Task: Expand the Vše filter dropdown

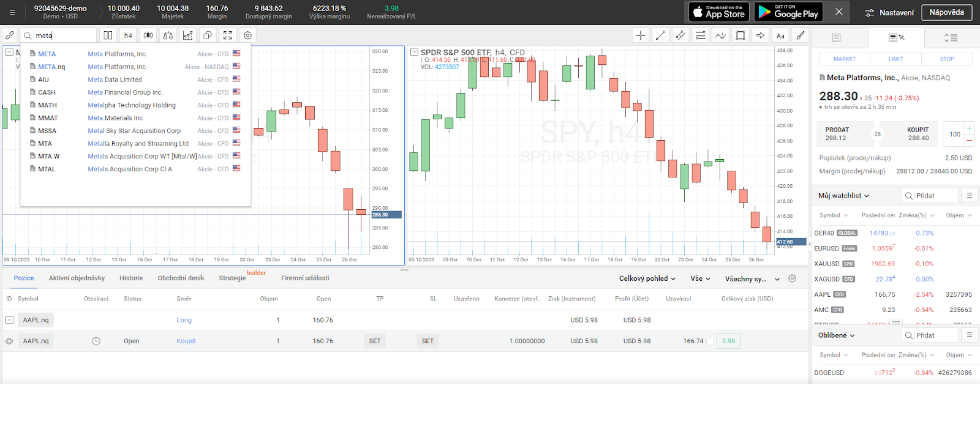Action: [x=701, y=278]
